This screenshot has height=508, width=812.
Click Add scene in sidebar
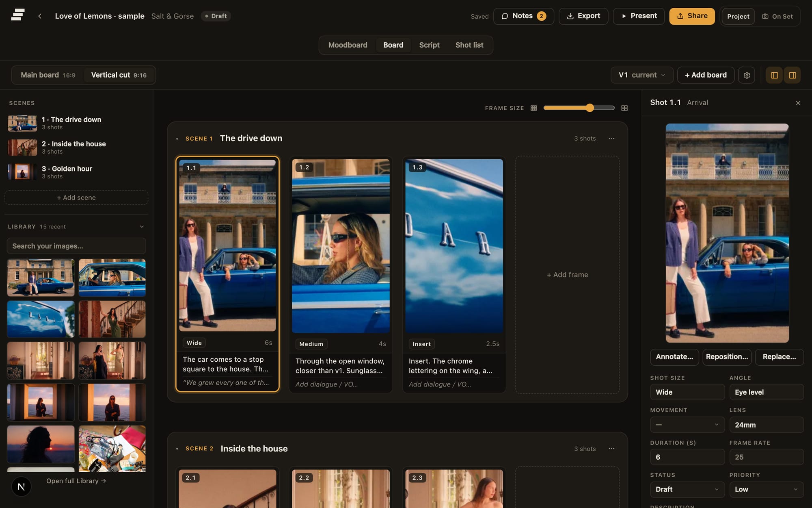tap(76, 198)
